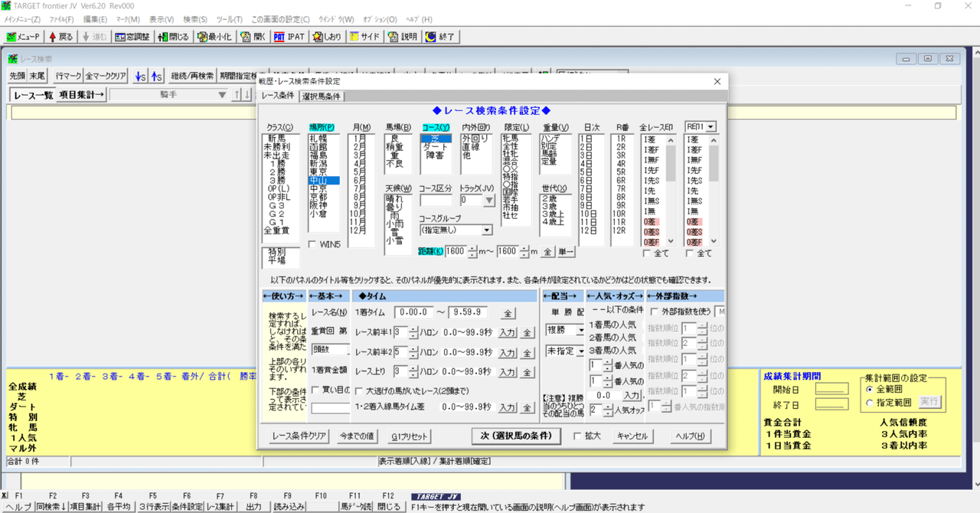Open the この画面の設定(C) menu
Viewport: 980px width, 513px height.
pos(281,19)
